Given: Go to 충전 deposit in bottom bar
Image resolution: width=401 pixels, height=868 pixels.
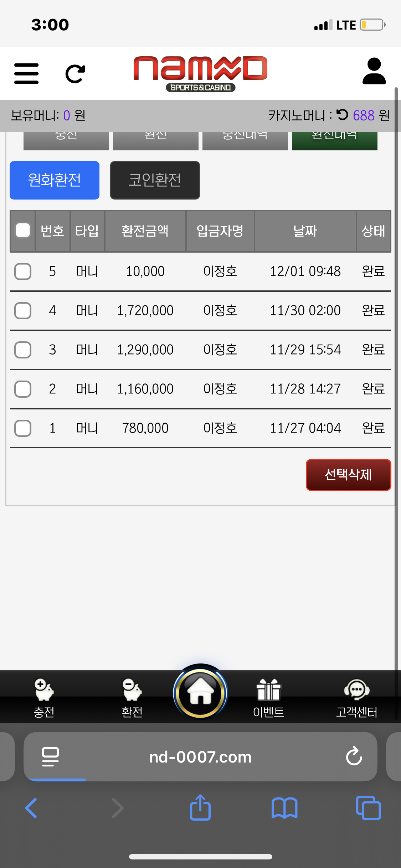Looking at the screenshot, I should coord(44,698).
